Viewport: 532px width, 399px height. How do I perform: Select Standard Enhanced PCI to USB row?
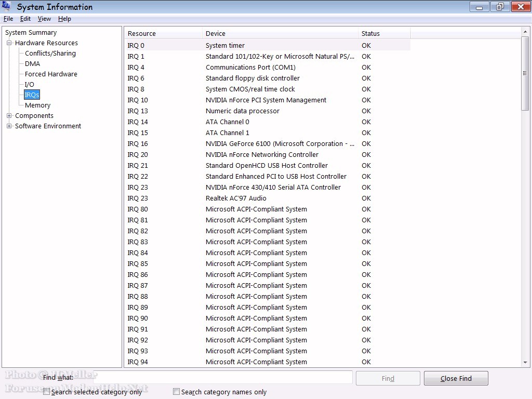click(x=268, y=177)
